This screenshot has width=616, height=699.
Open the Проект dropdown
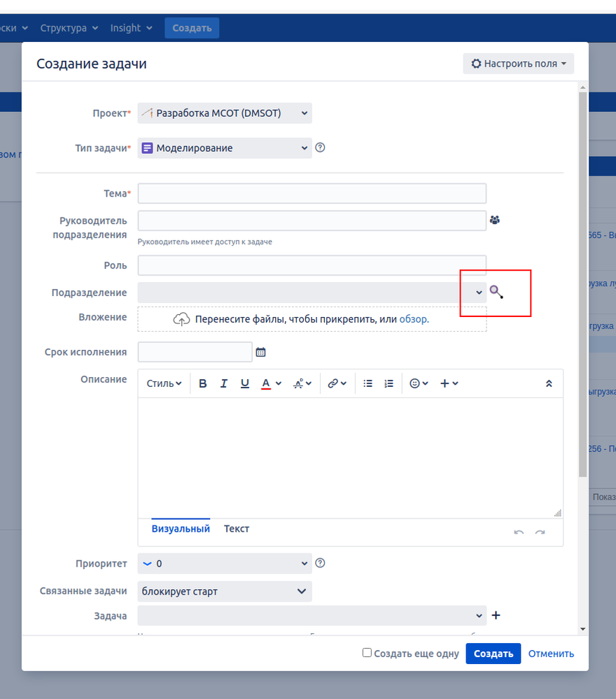pyautogui.click(x=225, y=113)
